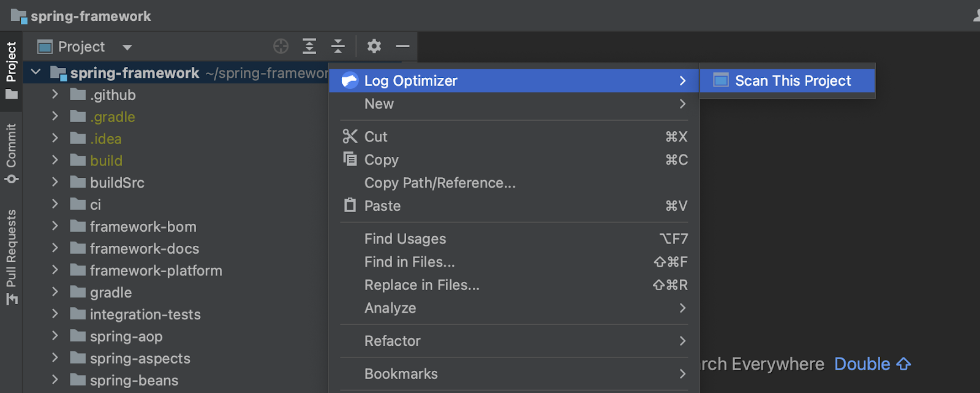Click the Expand All icon in Project toolbar
Screen dimensions: 980x393
point(309,47)
